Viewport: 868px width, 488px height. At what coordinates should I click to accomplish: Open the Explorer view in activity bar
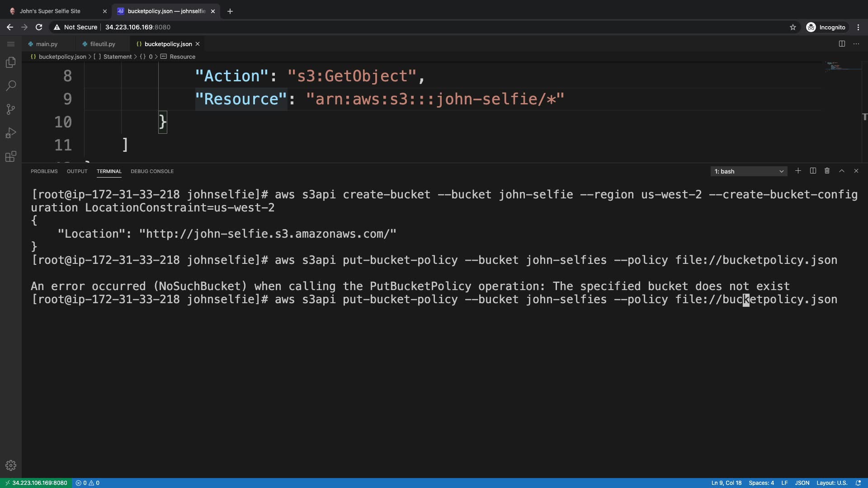[11, 62]
